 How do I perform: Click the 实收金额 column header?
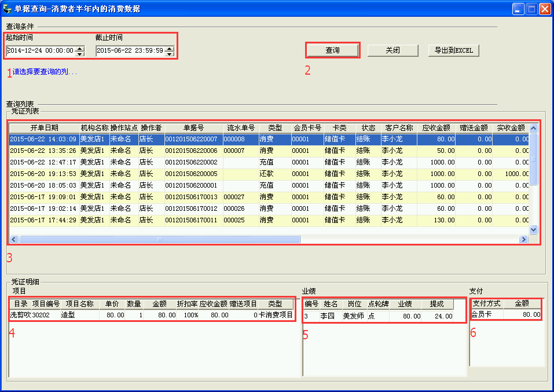pos(511,128)
